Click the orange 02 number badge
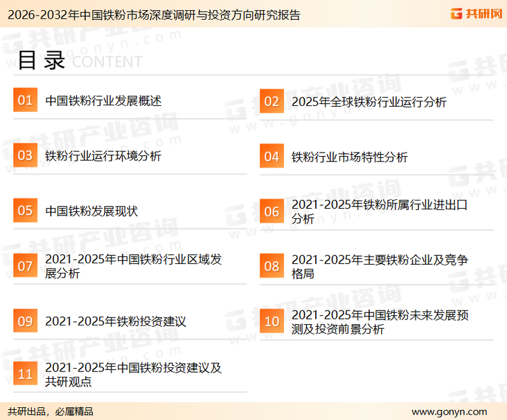The height and width of the screenshot is (420, 507). [272, 101]
